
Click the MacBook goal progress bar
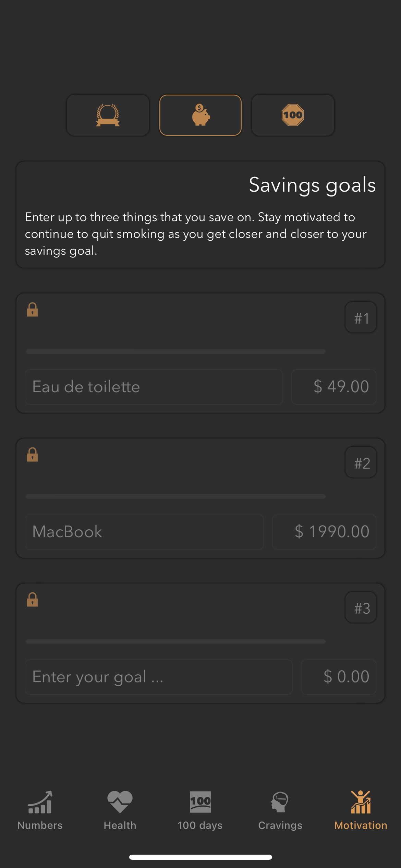pos(175,496)
